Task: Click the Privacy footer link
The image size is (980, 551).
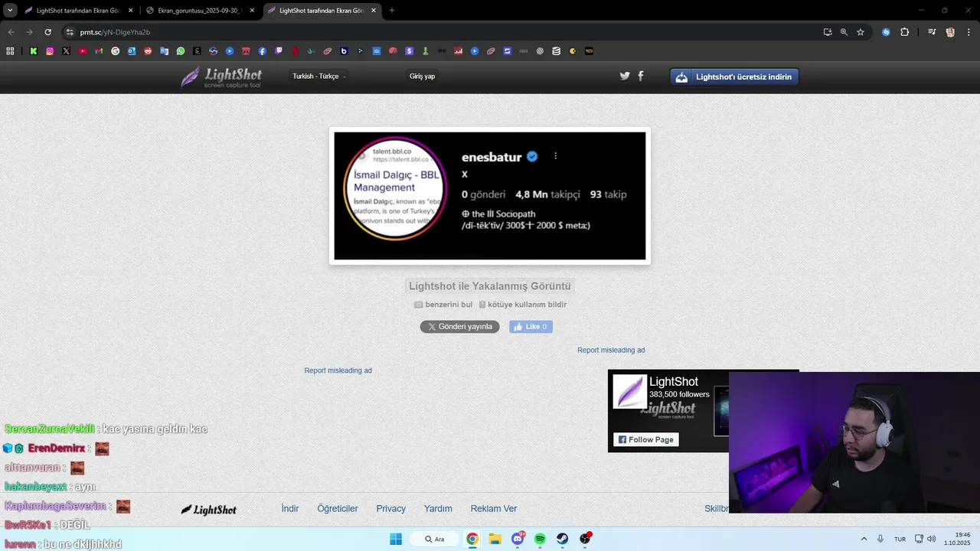Action: [x=390, y=509]
